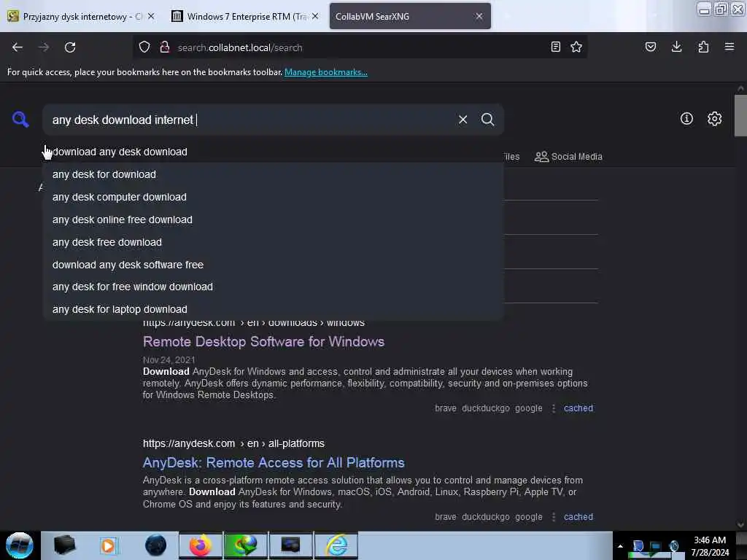Open cached link for All Platforms result
The width and height of the screenshot is (747, 560).
[x=578, y=517]
